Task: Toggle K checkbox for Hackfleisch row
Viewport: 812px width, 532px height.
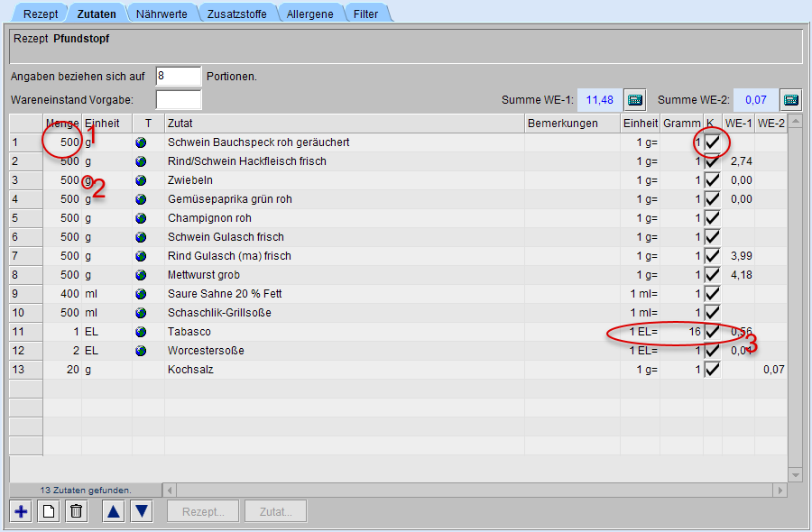Action: point(713,161)
